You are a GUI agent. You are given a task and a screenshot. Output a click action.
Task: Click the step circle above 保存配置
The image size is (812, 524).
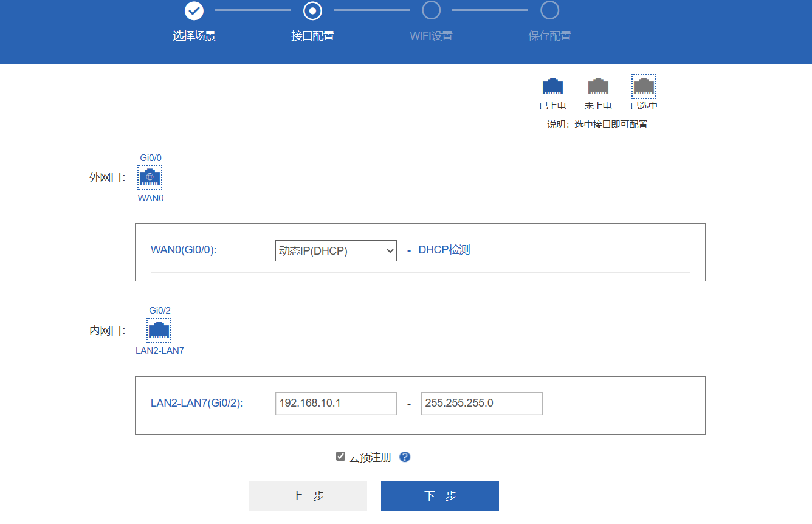pyautogui.click(x=549, y=10)
